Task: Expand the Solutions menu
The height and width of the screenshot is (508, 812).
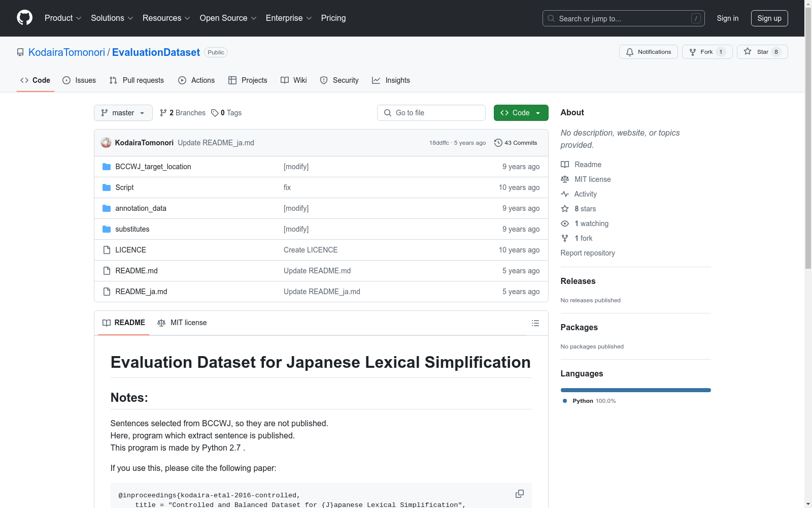Action: (112, 18)
